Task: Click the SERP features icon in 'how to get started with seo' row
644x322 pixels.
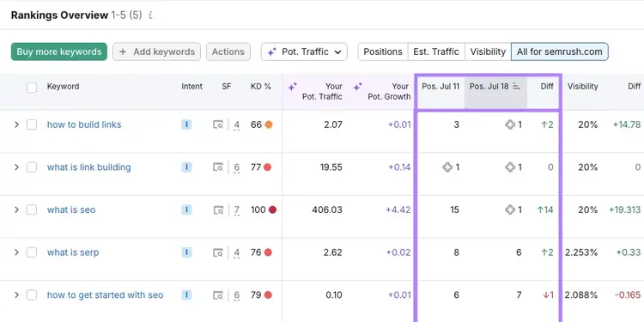Action: (218, 295)
